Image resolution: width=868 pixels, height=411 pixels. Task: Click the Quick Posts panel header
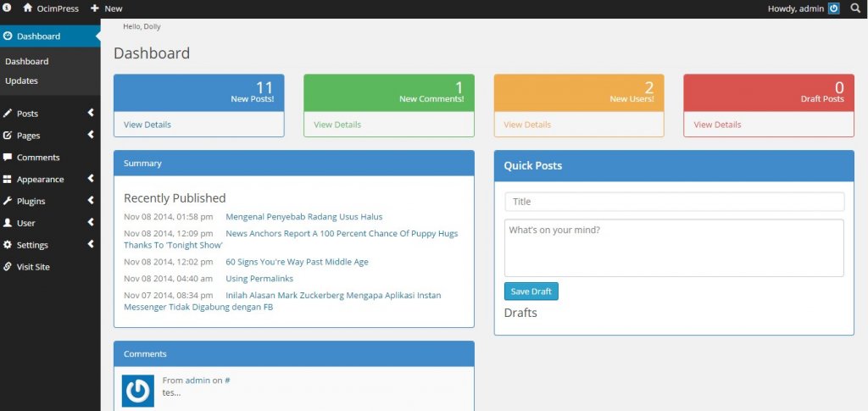click(x=674, y=166)
